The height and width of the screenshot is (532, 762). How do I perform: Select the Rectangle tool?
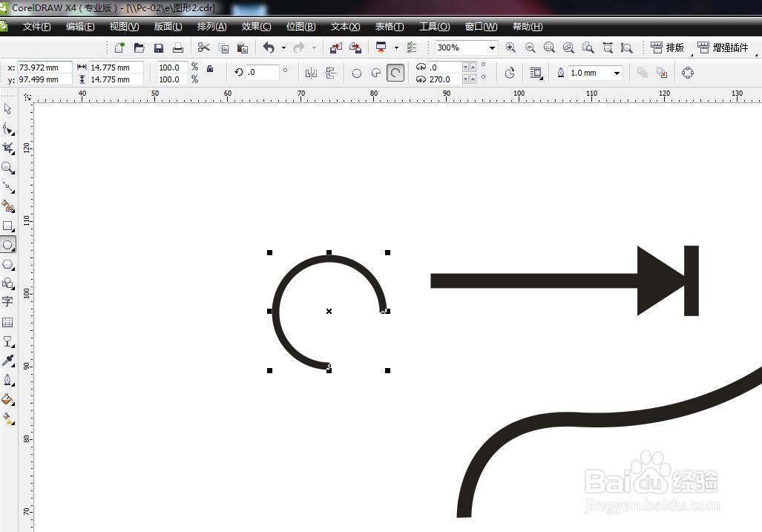8,225
